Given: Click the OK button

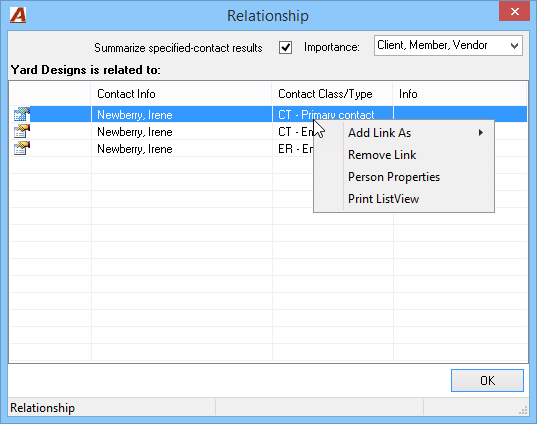Looking at the screenshot, I should click(487, 380).
